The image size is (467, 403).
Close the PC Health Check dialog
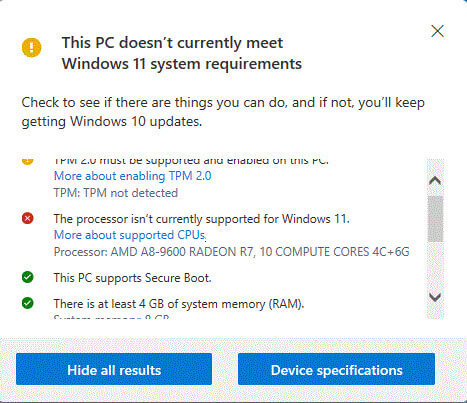pos(437,31)
